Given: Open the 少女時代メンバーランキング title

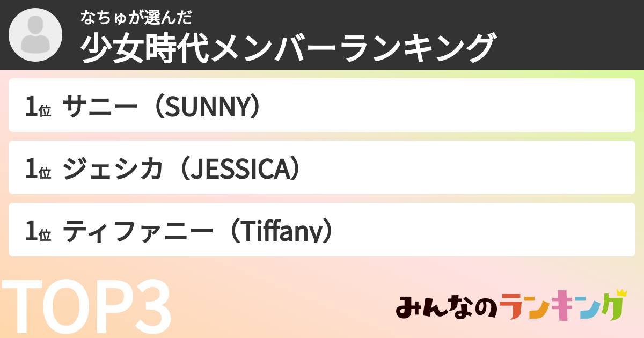Looking at the screenshot, I should click(x=287, y=48).
